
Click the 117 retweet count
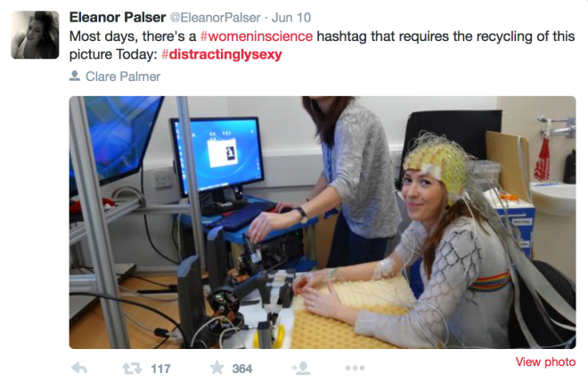coord(160,369)
